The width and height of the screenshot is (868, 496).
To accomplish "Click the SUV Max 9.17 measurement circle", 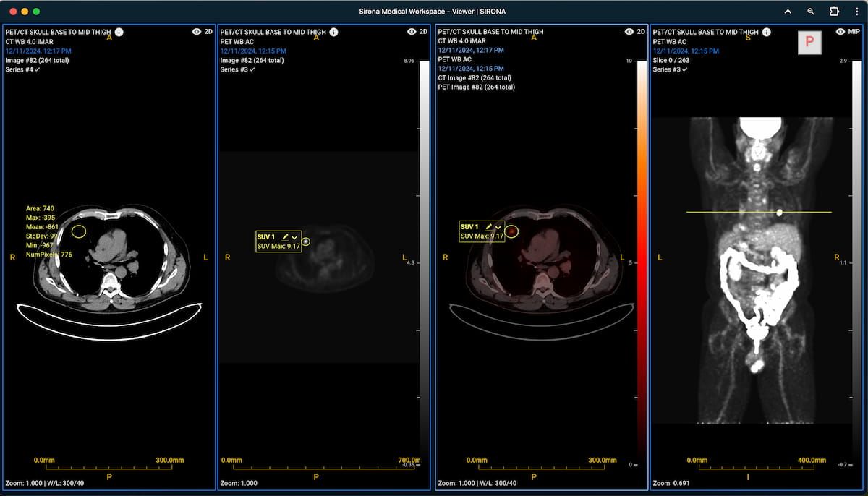I will [307, 241].
